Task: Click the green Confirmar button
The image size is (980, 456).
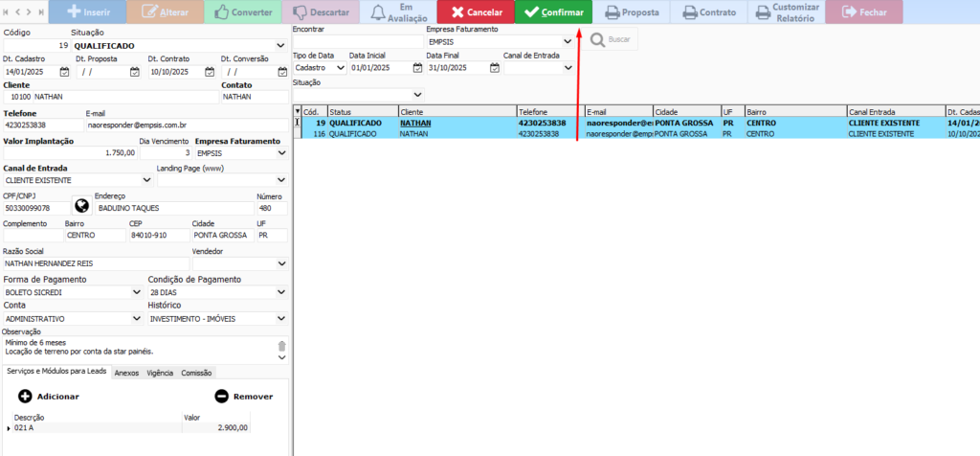Action: coord(552,12)
